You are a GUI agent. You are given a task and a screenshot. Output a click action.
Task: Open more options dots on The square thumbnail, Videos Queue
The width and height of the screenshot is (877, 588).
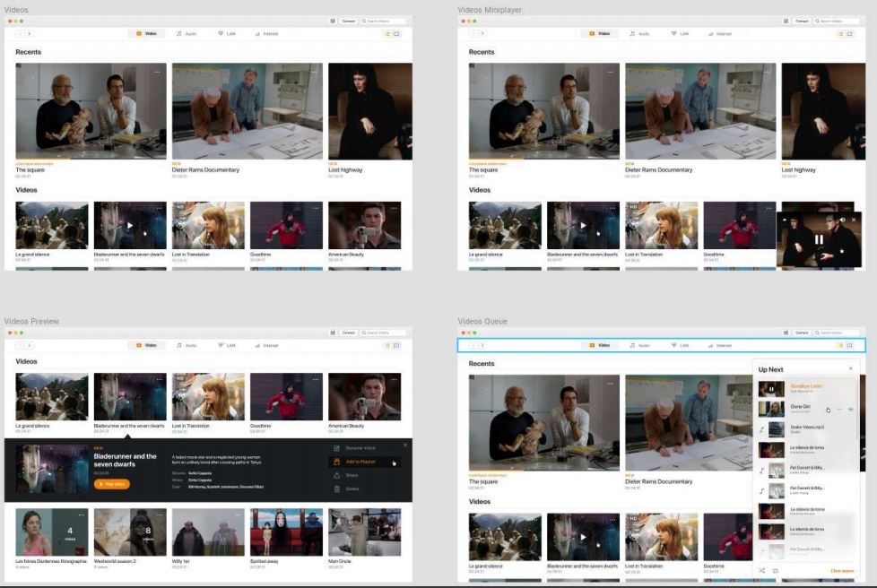610,384
